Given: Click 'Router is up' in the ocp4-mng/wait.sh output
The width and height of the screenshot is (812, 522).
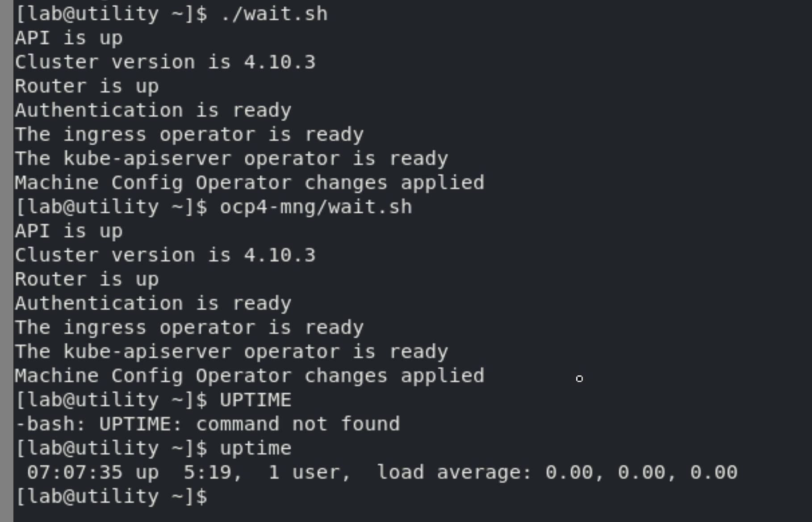Looking at the screenshot, I should point(87,279).
